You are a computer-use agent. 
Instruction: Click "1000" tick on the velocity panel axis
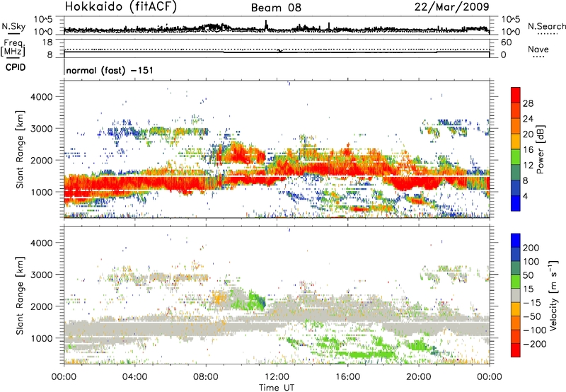(41, 338)
